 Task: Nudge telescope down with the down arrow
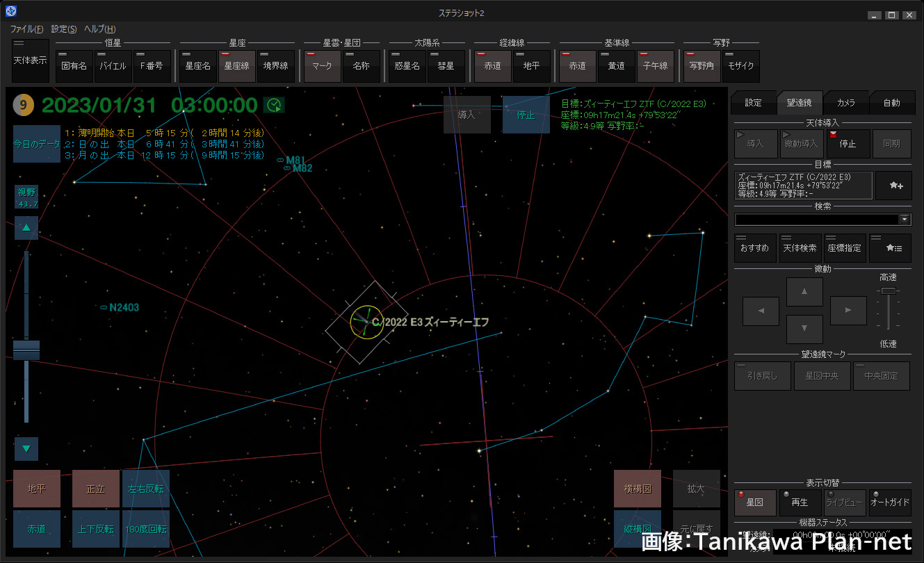click(804, 329)
